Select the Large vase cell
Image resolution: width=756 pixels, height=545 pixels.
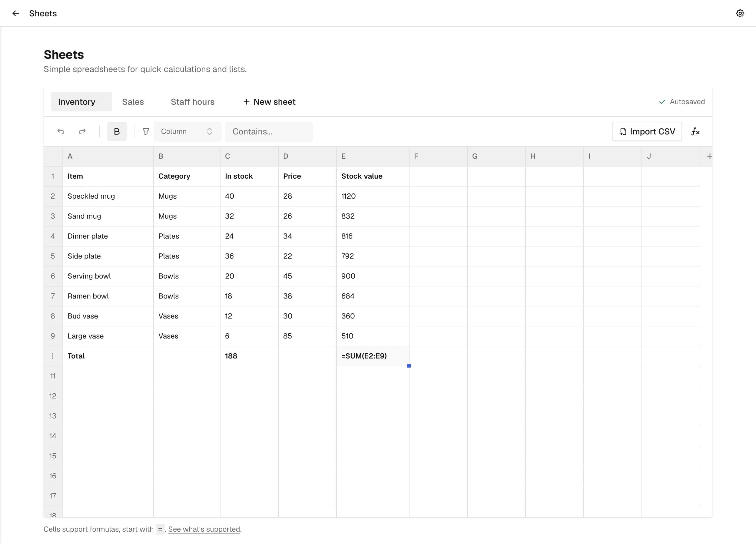108,336
